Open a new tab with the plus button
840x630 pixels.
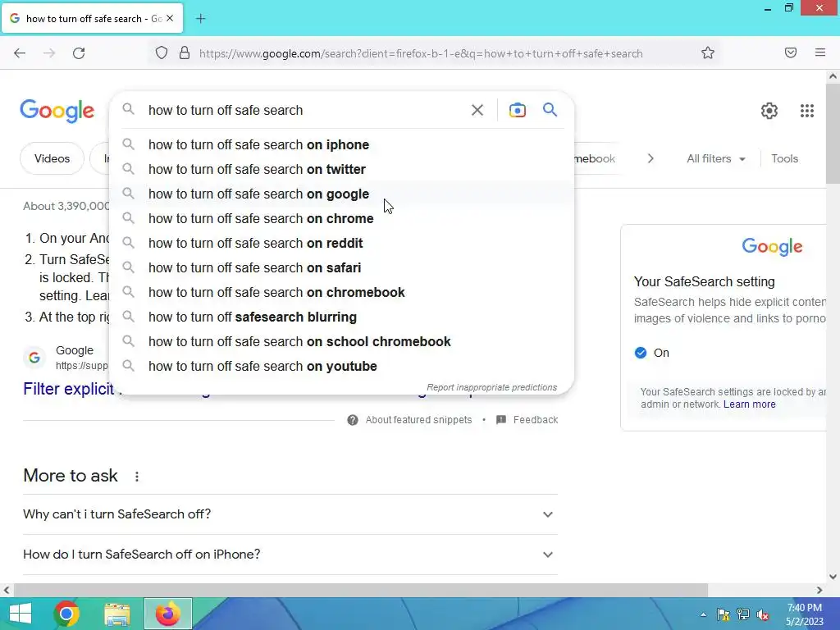pos(200,19)
